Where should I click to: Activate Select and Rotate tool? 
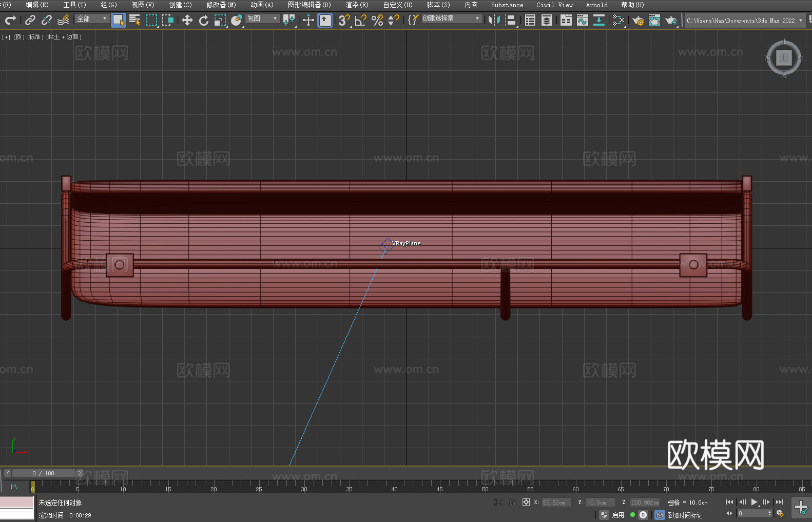tap(204, 20)
